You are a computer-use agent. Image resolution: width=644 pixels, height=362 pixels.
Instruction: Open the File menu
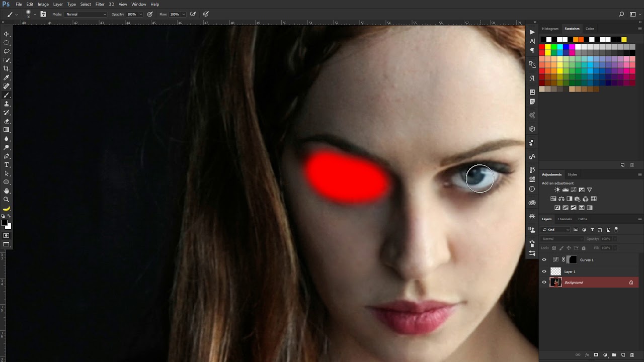[x=19, y=5]
